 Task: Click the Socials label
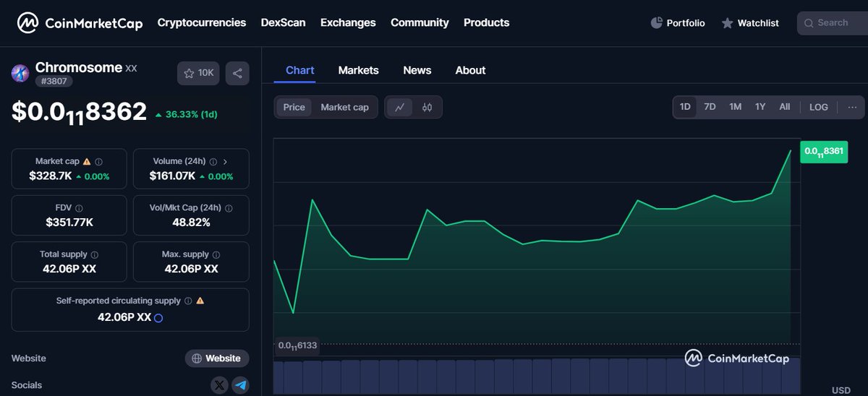27,385
